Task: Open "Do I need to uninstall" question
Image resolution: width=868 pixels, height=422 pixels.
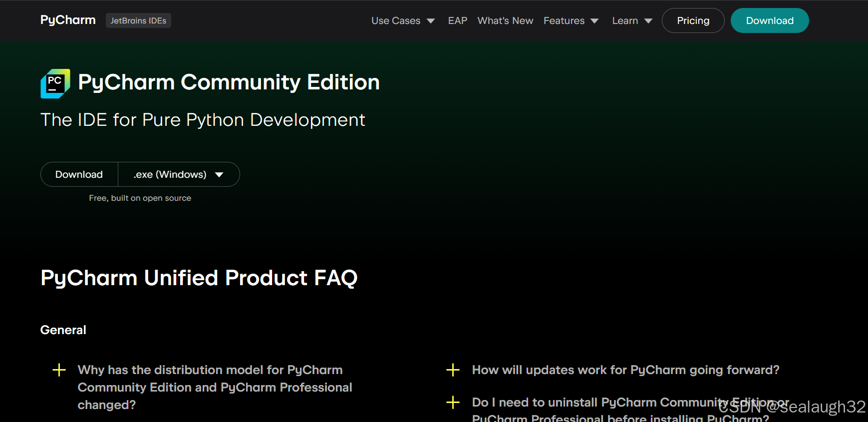Action: [x=630, y=409]
